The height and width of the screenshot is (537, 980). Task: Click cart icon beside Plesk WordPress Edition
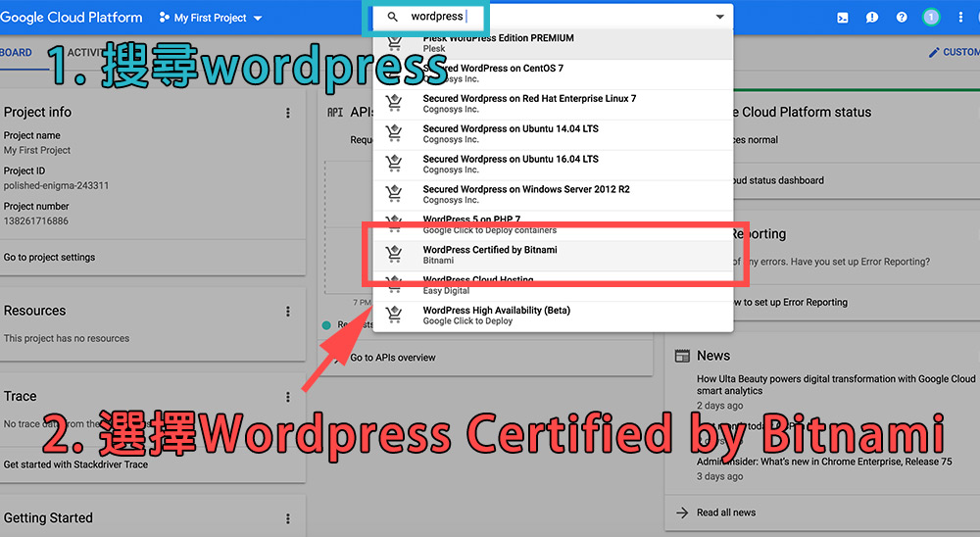394,42
